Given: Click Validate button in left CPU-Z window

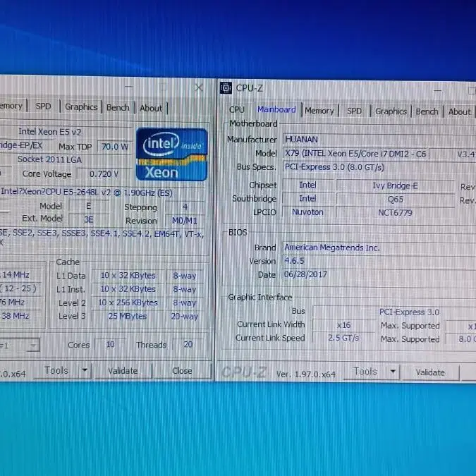Looking at the screenshot, I should pyautogui.click(x=123, y=371).
